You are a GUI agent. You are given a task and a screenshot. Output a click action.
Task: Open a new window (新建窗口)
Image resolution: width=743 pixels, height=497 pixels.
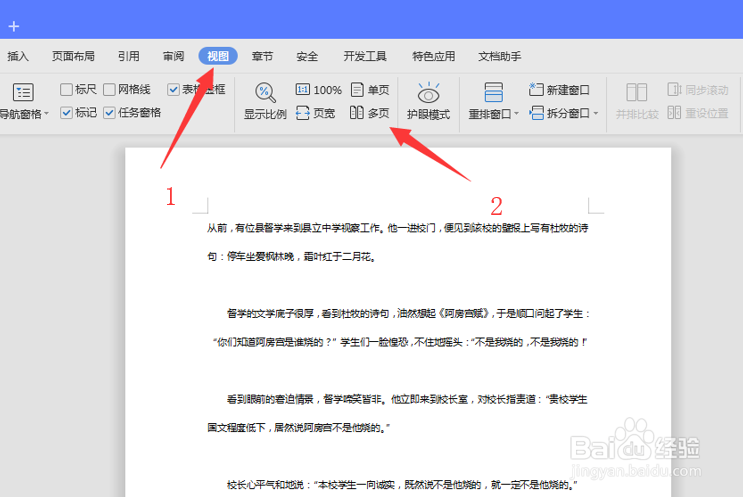[x=559, y=90]
